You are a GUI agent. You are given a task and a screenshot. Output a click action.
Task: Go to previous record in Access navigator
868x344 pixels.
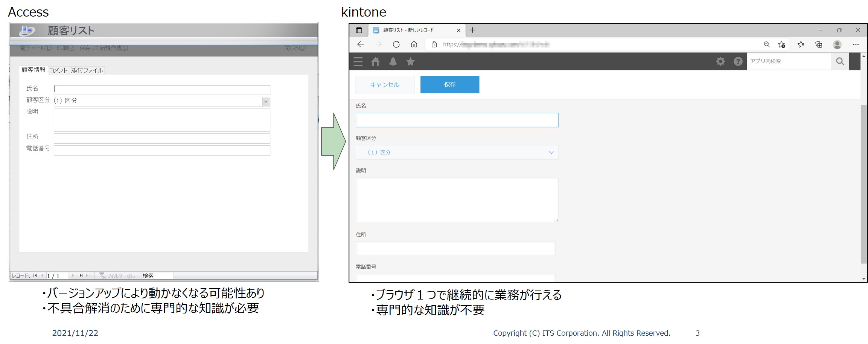click(x=42, y=275)
